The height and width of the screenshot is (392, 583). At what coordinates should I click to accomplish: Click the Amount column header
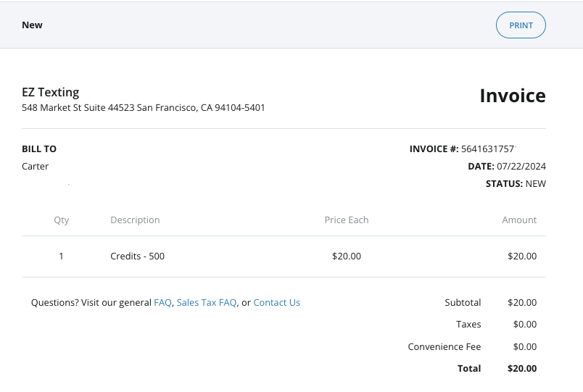point(519,220)
